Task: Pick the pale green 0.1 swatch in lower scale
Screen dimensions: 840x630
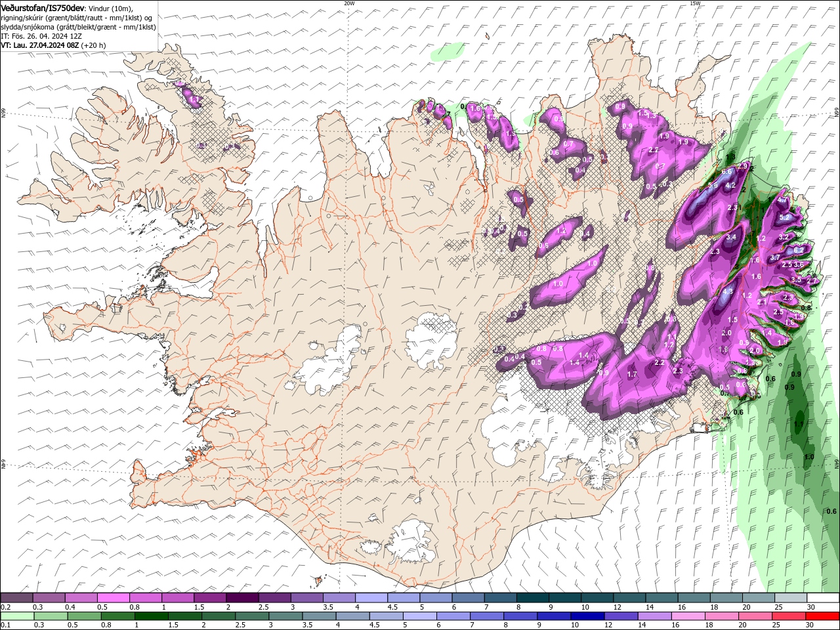Action: click(17, 616)
